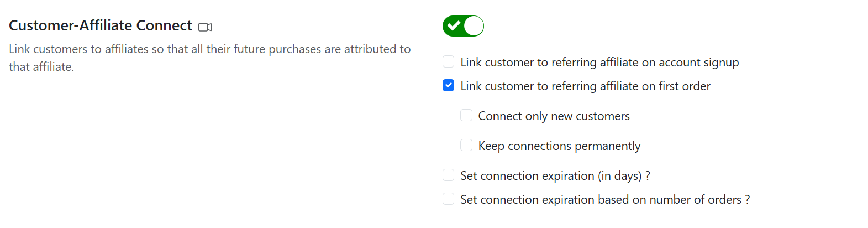Click the question mark after connection expiration in days
The image size is (868, 228).
(x=648, y=176)
